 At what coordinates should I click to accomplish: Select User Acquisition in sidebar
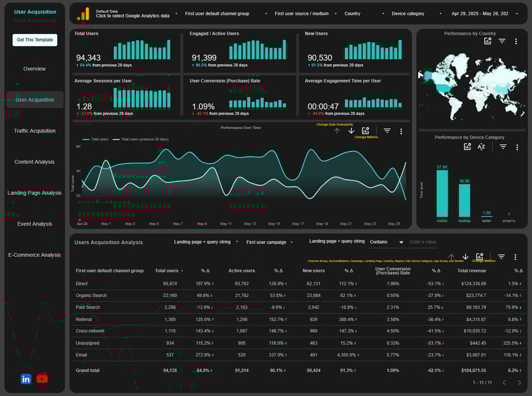click(x=34, y=100)
